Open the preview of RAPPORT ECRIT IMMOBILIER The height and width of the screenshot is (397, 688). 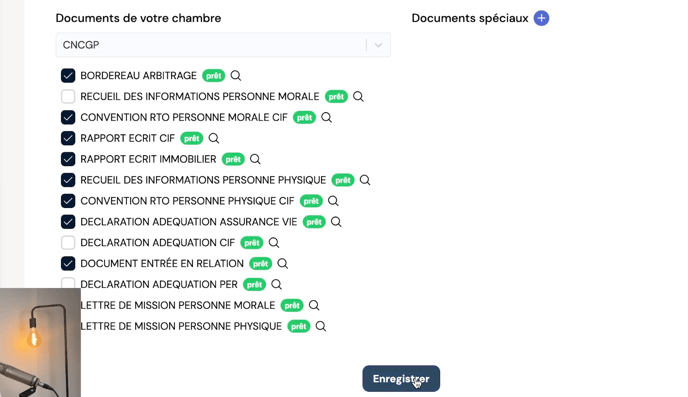(x=255, y=159)
